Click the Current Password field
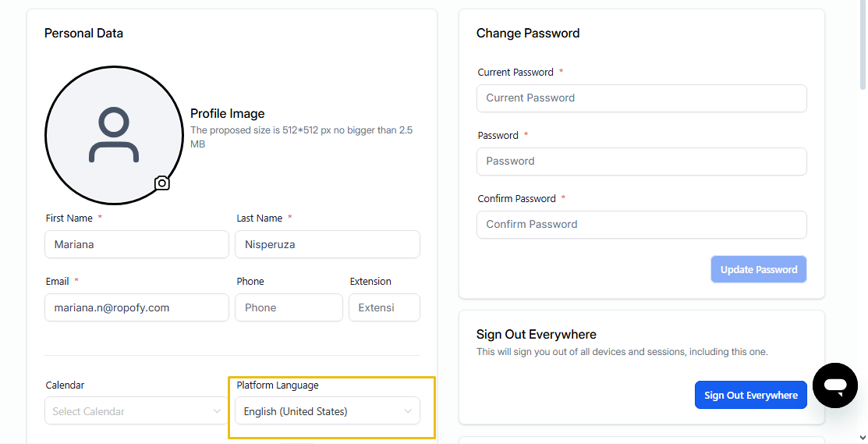868x444 pixels. click(642, 98)
